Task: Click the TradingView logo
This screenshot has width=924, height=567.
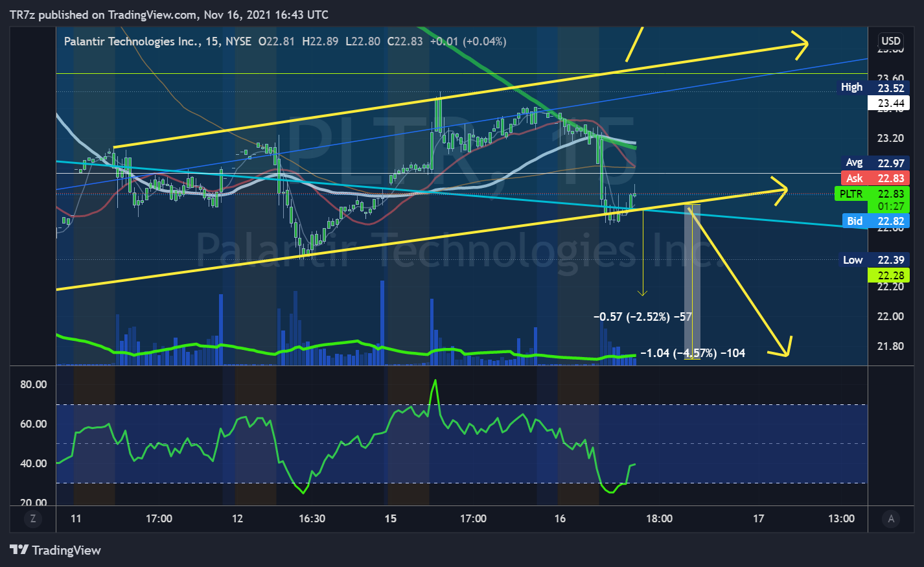Action: tap(56, 550)
